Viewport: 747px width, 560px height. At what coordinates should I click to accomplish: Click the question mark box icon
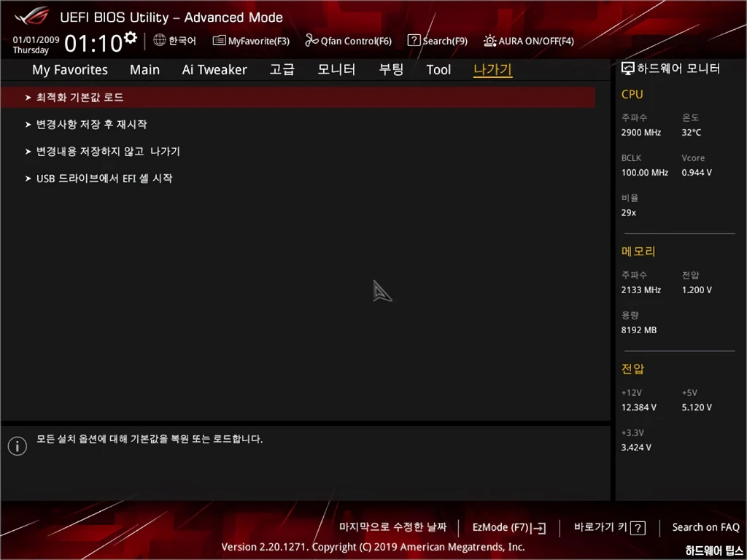pyautogui.click(x=638, y=528)
